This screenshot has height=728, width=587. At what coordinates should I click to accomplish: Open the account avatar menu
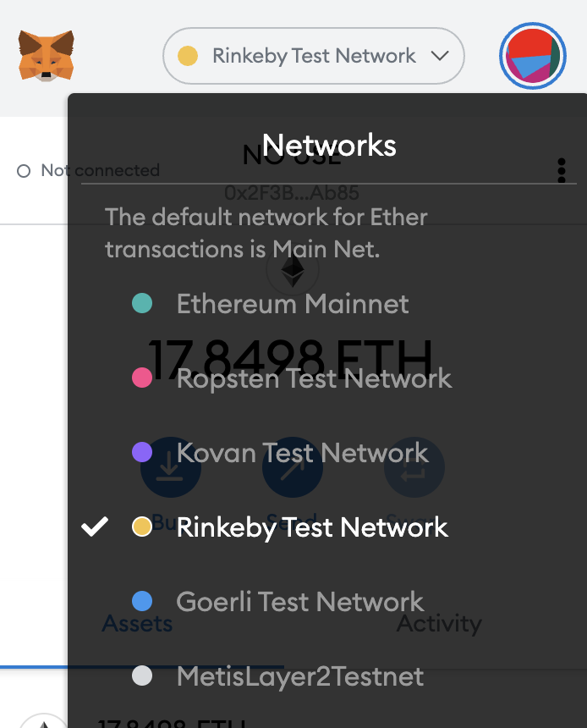533,56
